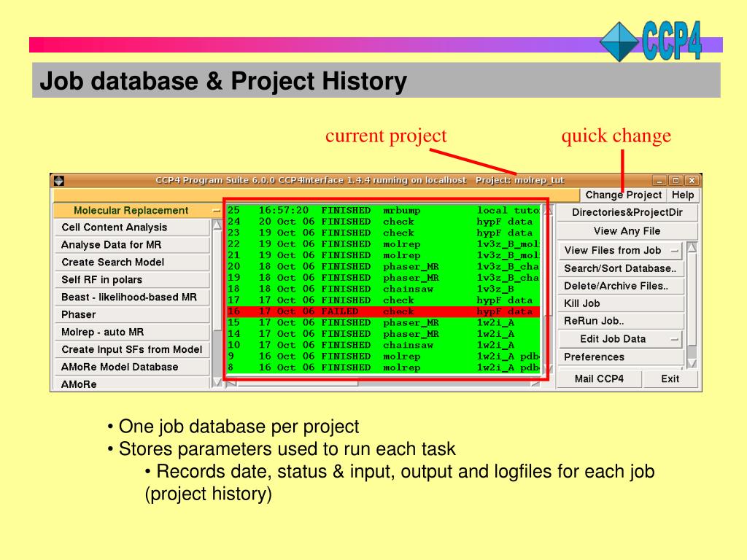The height and width of the screenshot is (560, 747).
Task: Open the Help menu
Action: tap(683, 195)
